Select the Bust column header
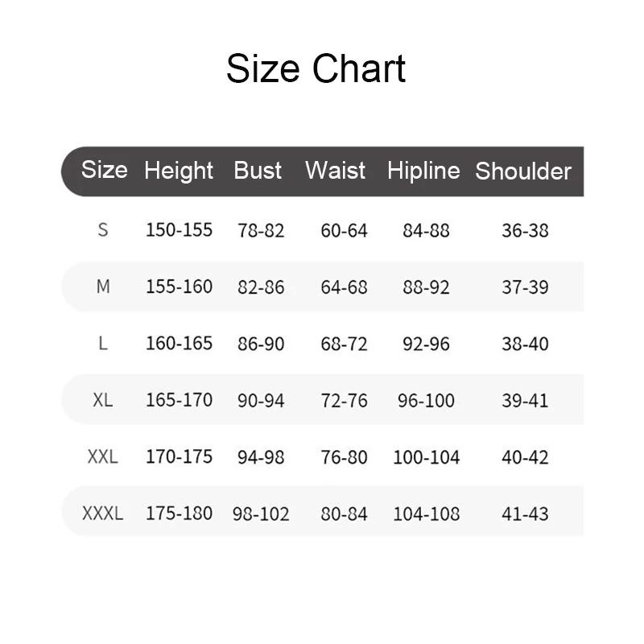Image resolution: width=644 pixels, height=644 pixels. (258, 171)
